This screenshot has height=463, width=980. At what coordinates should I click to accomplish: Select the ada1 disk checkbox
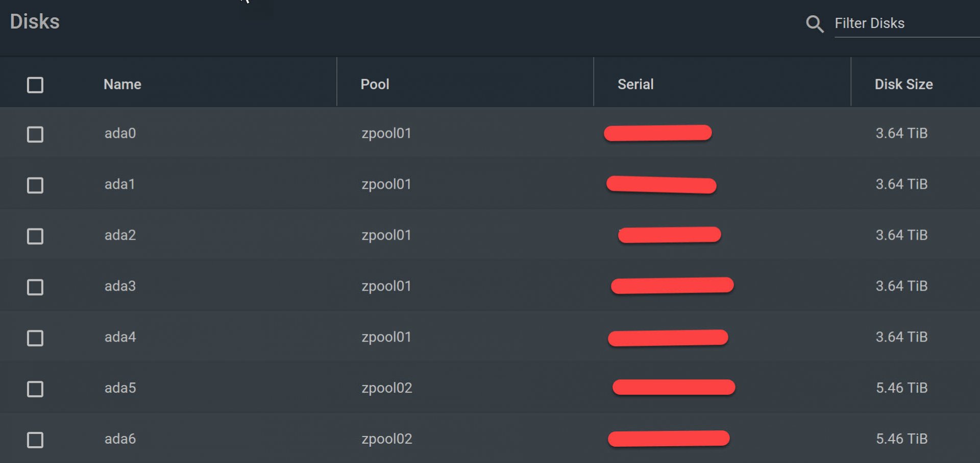[35, 185]
